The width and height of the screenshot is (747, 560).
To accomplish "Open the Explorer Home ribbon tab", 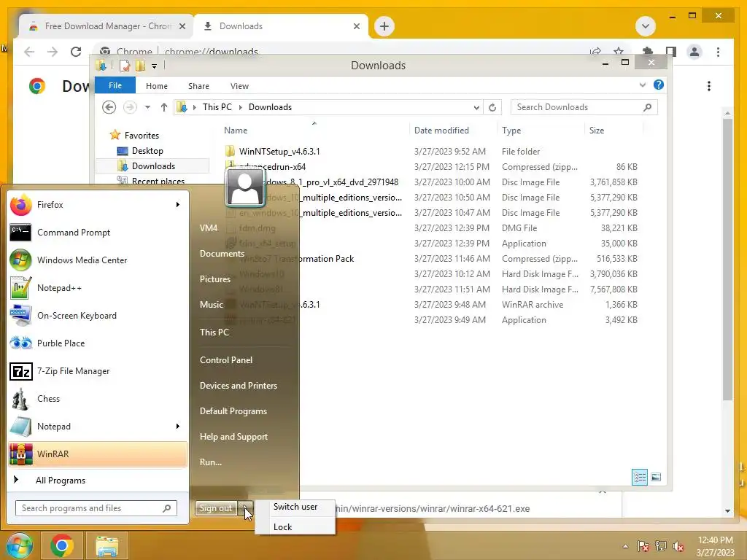I will (157, 86).
